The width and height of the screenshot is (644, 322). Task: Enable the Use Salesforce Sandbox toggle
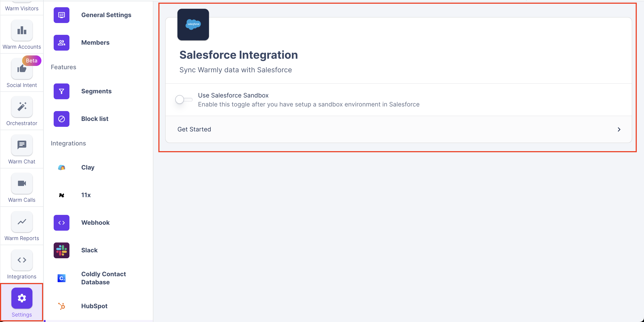click(x=184, y=99)
